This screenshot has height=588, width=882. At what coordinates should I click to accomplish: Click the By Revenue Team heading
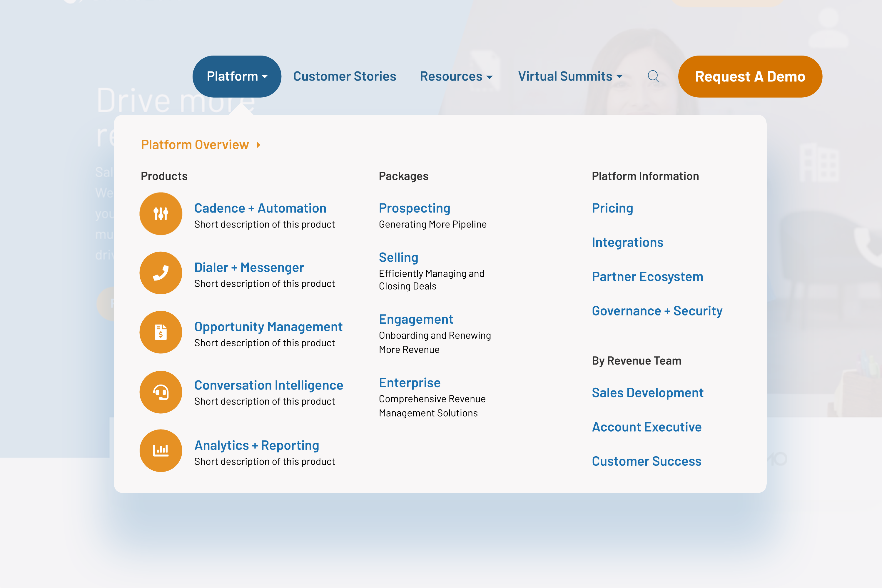tap(637, 361)
